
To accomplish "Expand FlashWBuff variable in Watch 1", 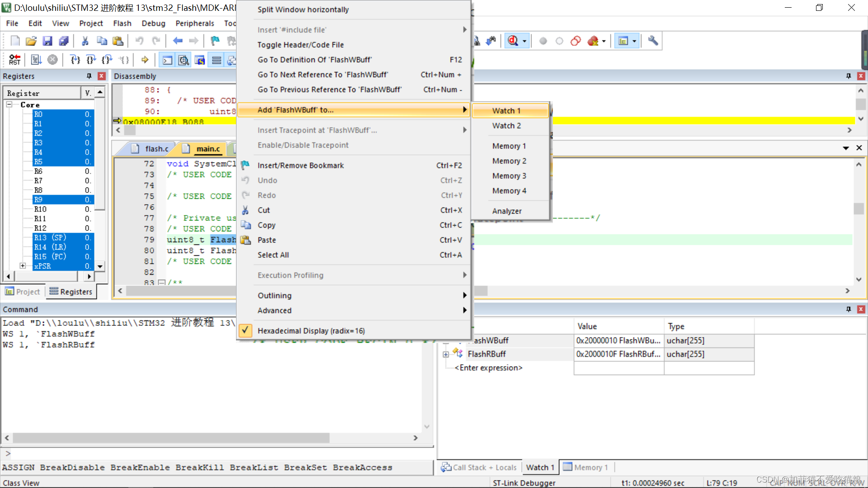I will pyautogui.click(x=447, y=340).
